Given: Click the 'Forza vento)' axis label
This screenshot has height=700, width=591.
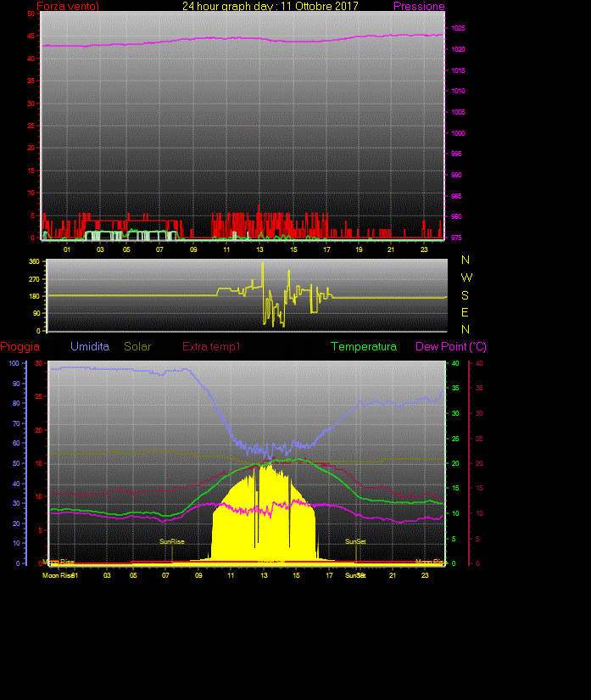Looking at the screenshot, I should (x=68, y=6).
